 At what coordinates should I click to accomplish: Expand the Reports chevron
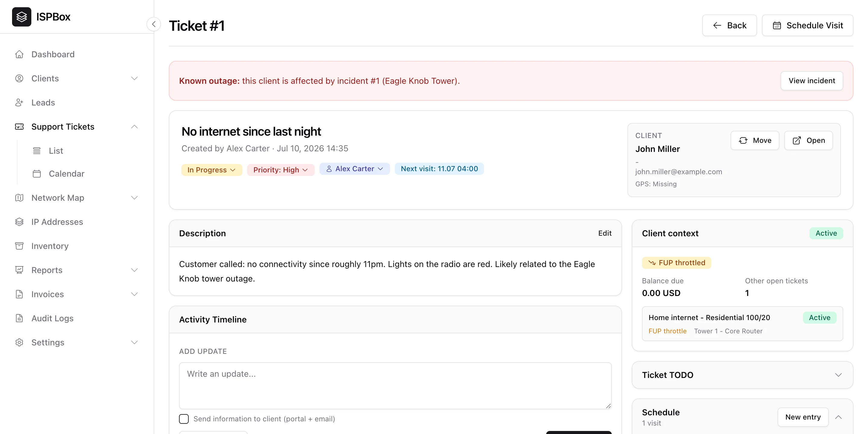[134, 270]
